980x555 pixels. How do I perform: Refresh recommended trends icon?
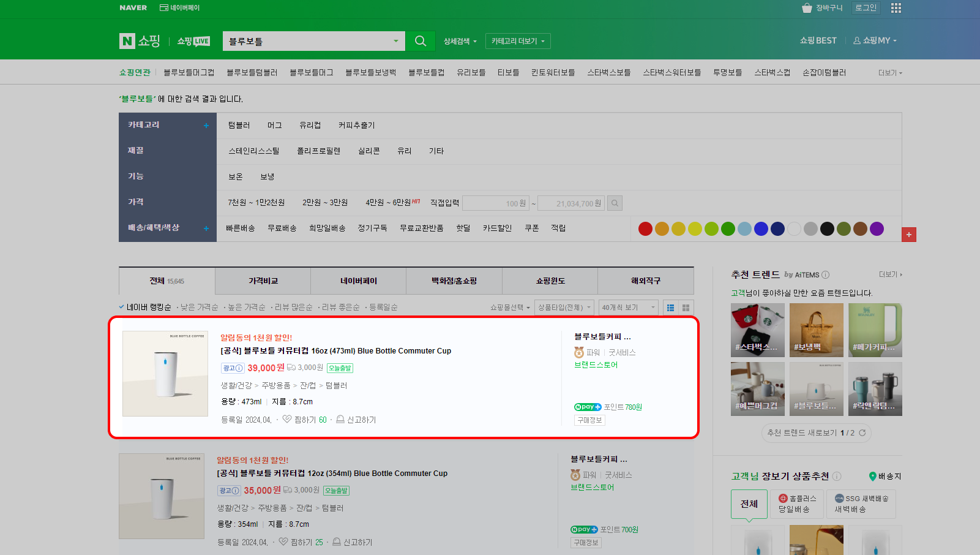[x=862, y=433]
